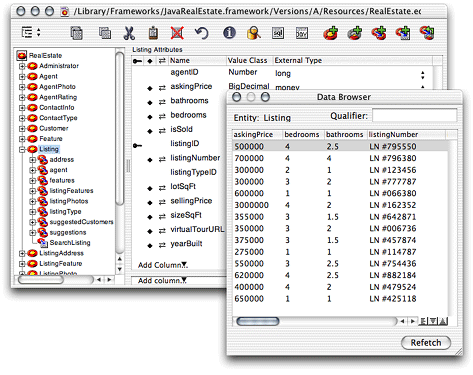Open the Inspector info icon
Image resolution: width=473 pixels, height=375 pixels.
tap(229, 33)
